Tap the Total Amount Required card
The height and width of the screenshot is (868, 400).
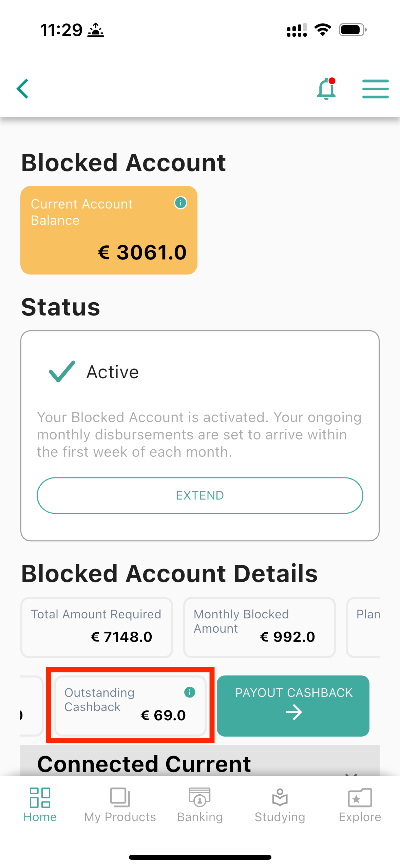pos(97,627)
